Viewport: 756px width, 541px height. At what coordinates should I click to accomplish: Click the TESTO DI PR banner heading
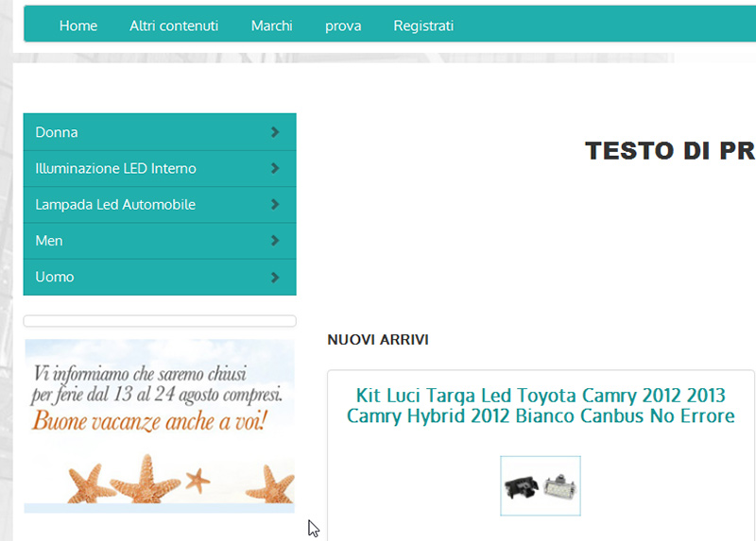[x=670, y=151]
